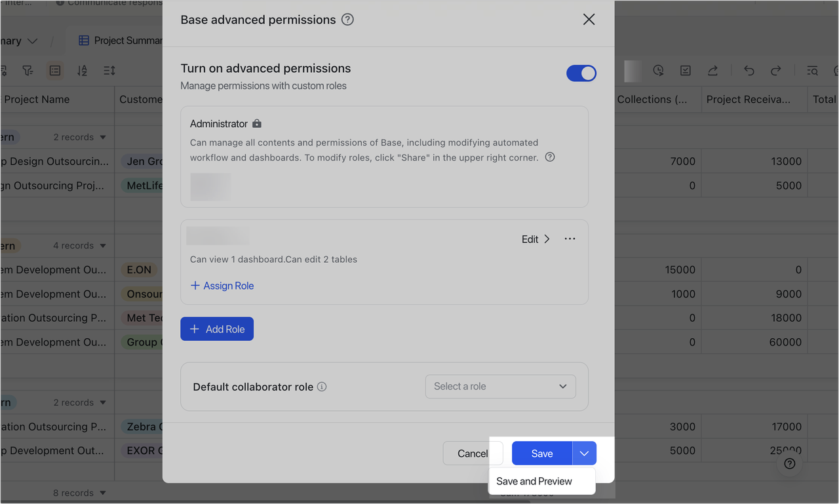Click the undo icon
The height and width of the screenshot is (504, 839).
(748, 70)
